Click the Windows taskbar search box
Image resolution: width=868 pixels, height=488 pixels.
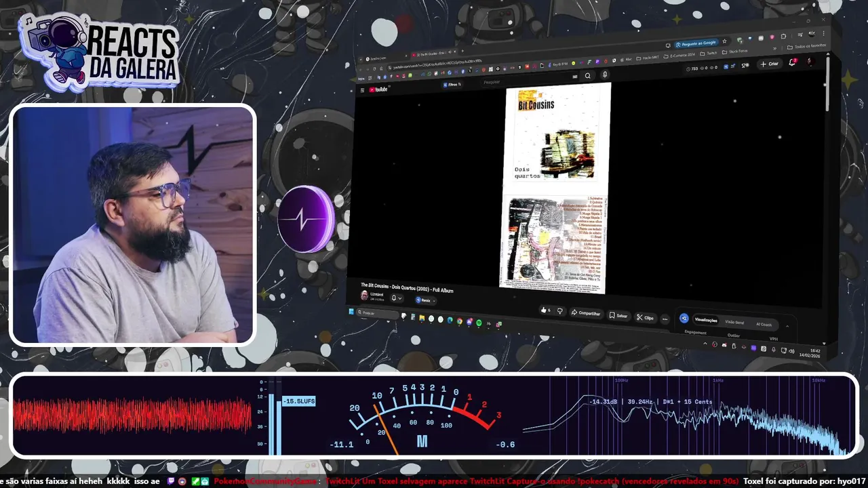(x=377, y=313)
